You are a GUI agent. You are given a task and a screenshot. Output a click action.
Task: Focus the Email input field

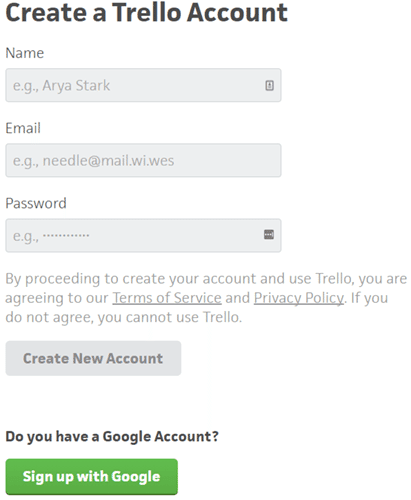click(x=143, y=160)
